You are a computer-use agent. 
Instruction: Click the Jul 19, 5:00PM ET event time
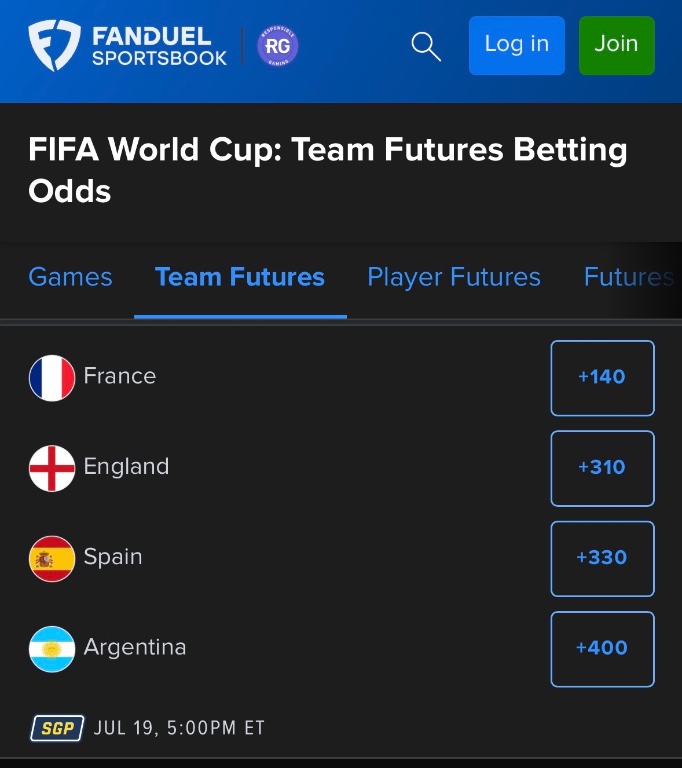(x=179, y=728)
